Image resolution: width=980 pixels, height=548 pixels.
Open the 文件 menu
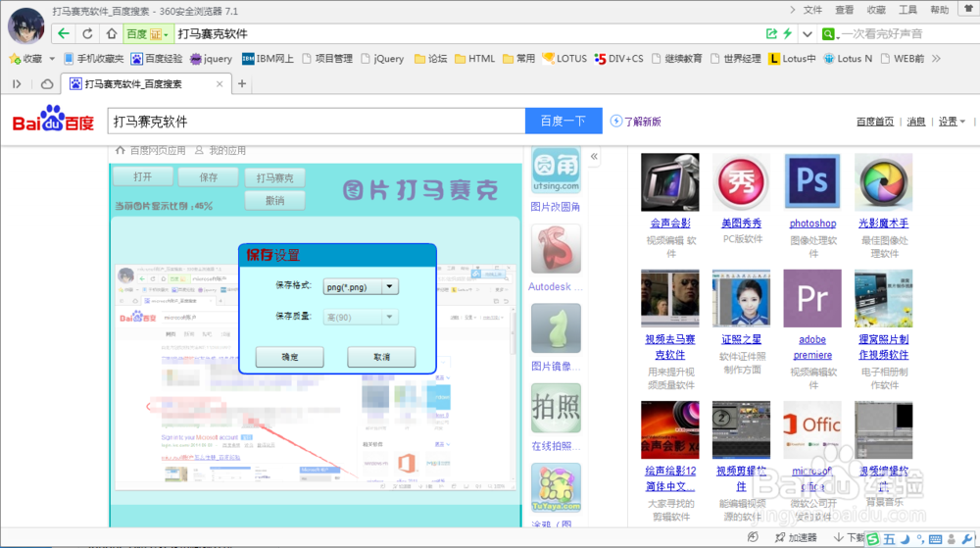[812, 10]
